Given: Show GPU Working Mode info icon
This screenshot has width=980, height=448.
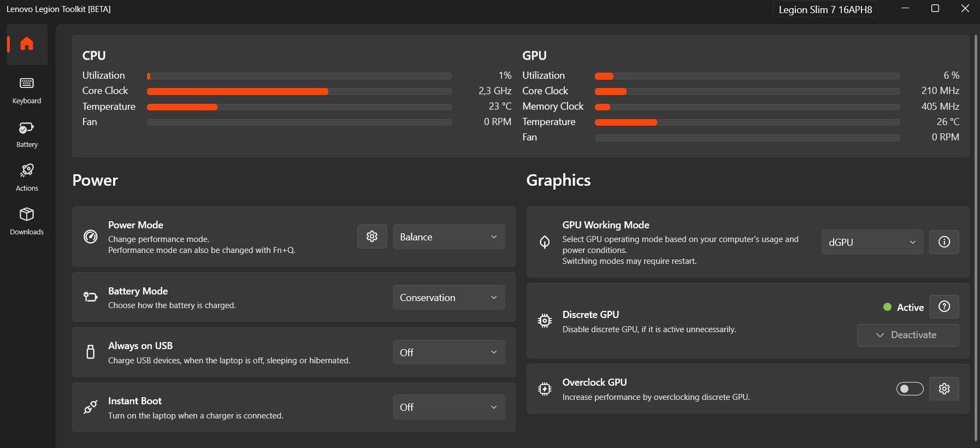Looking at the screenshot, I should coord(944,242).
